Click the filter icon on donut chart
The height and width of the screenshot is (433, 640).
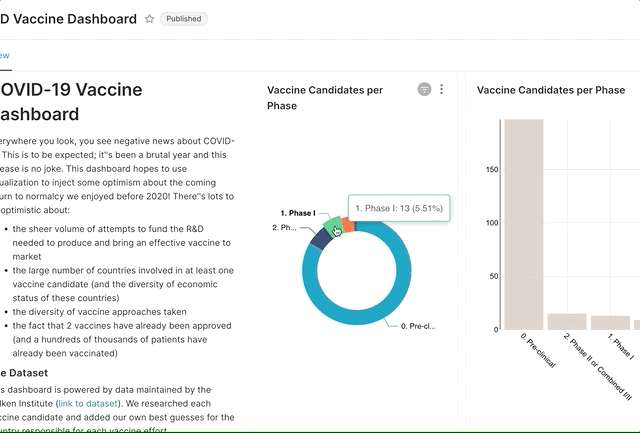(425, 90)
